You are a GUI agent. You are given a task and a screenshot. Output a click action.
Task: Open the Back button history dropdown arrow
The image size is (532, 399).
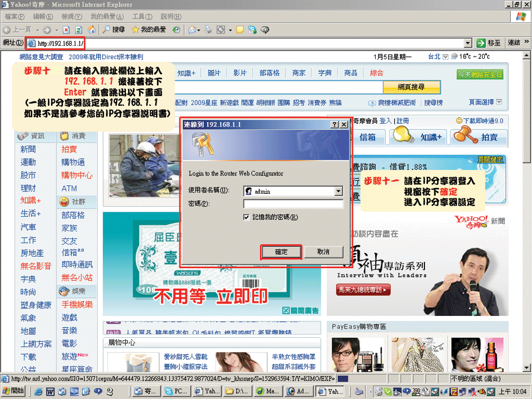(x=37, y=30)
